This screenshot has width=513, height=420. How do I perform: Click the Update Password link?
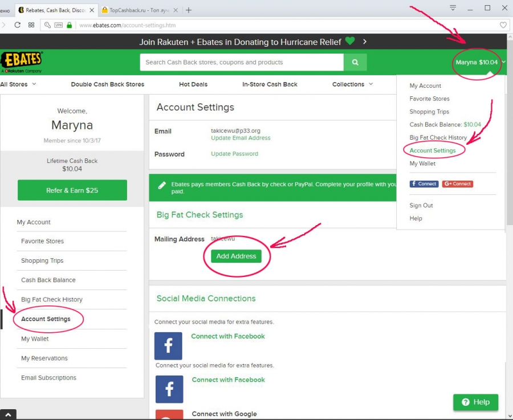(x=234, y=154)
